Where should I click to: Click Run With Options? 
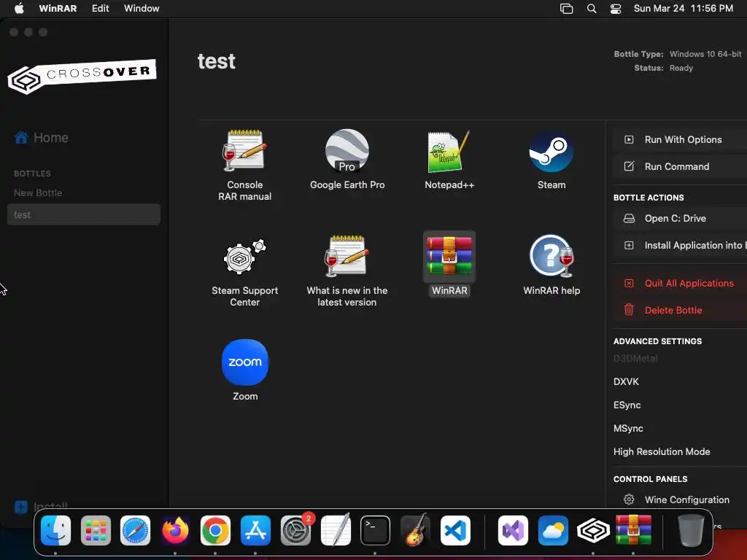680,139
